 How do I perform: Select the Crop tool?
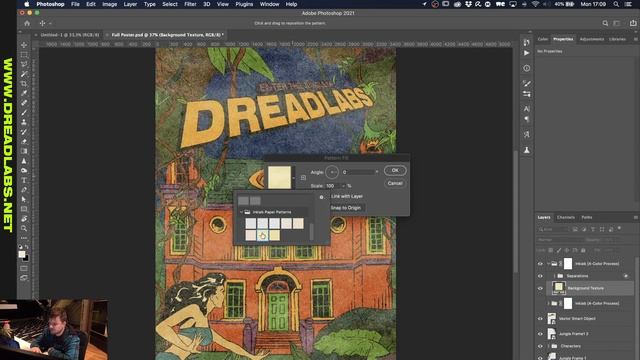(24, 84)
